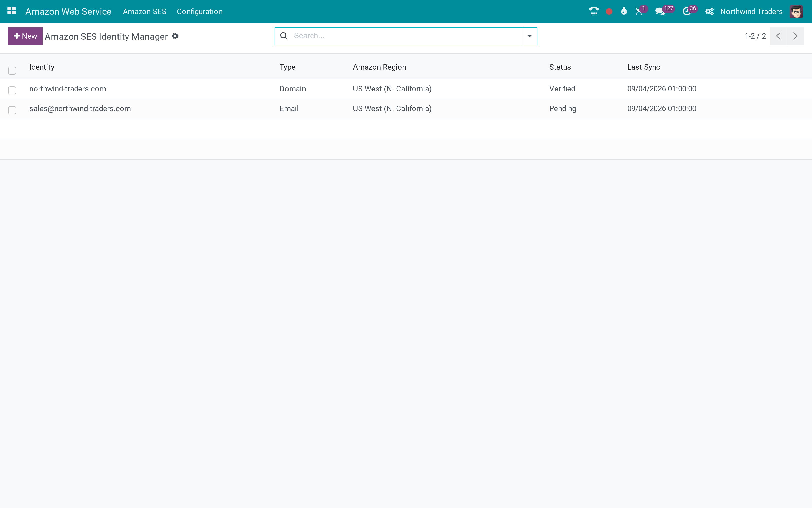The height and width of the screenshot is (508, 812).
Task: Create a new identity with New button
Action: [x=25, y=36]
